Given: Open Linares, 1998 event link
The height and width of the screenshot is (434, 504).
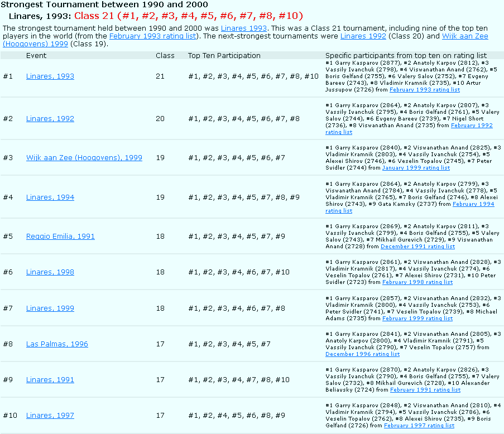Looking at the screenshot, I should tap(50, 272).
